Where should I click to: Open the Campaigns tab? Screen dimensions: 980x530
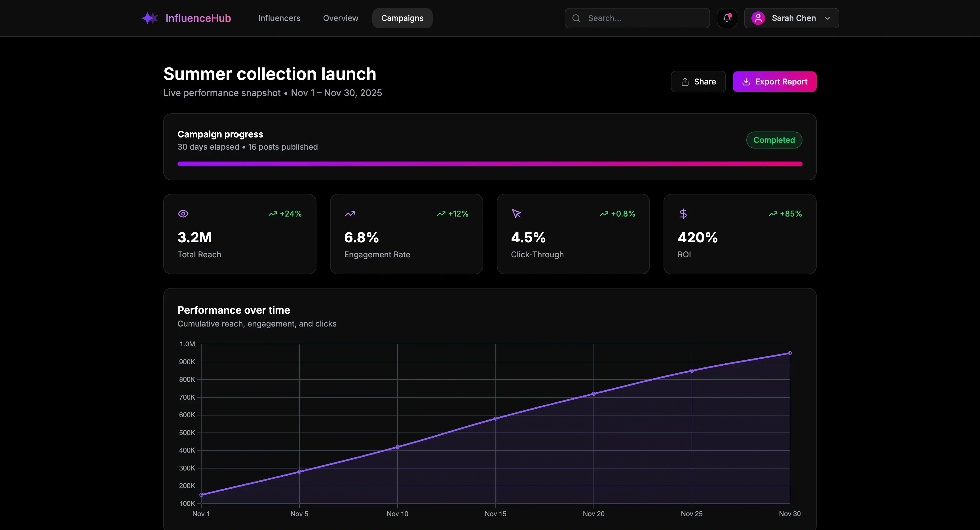coord(402,18)
